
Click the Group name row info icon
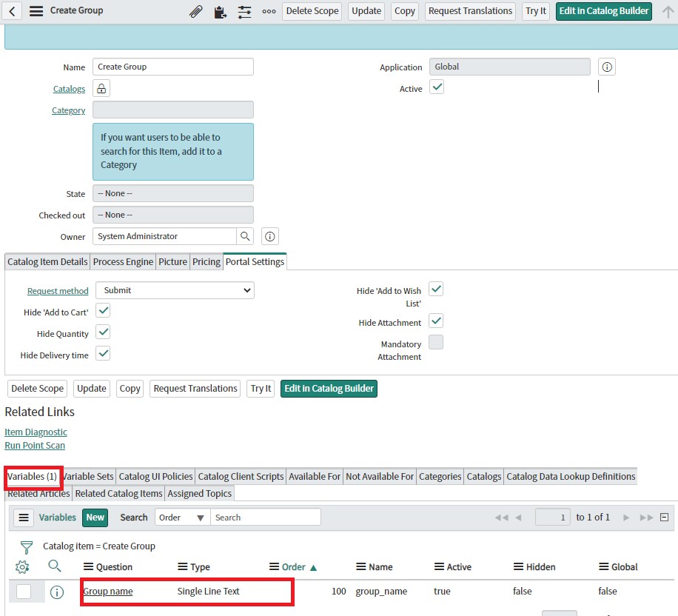56,592
